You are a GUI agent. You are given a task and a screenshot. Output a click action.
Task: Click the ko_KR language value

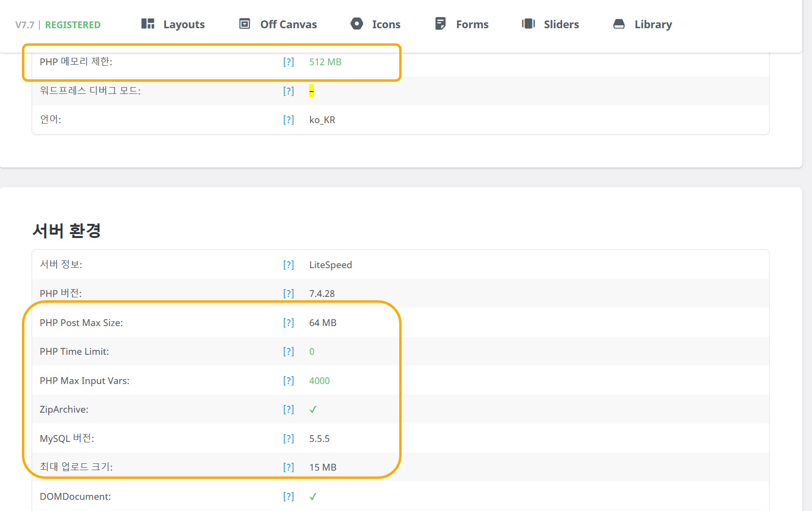pos(322,120)
